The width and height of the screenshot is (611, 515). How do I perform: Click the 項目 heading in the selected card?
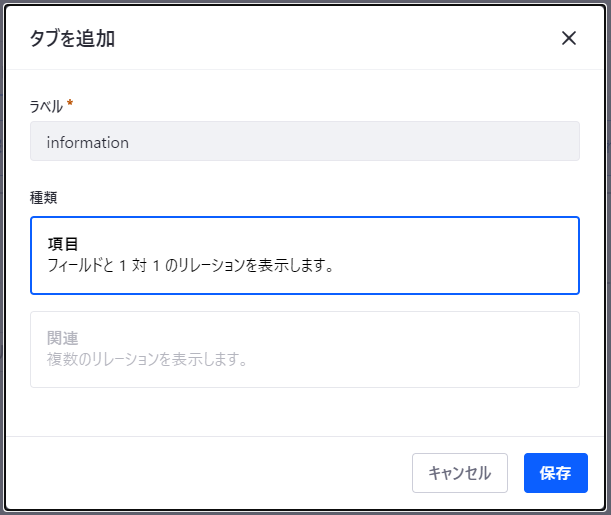coord(62,245)
